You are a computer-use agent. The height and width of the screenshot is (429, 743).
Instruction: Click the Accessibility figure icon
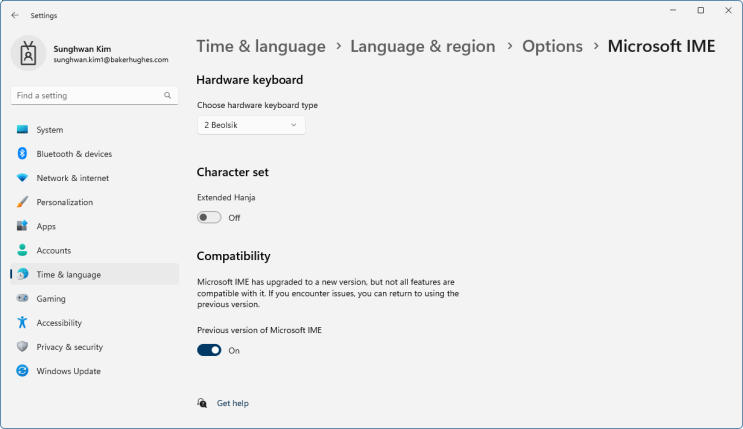(22, 323)
